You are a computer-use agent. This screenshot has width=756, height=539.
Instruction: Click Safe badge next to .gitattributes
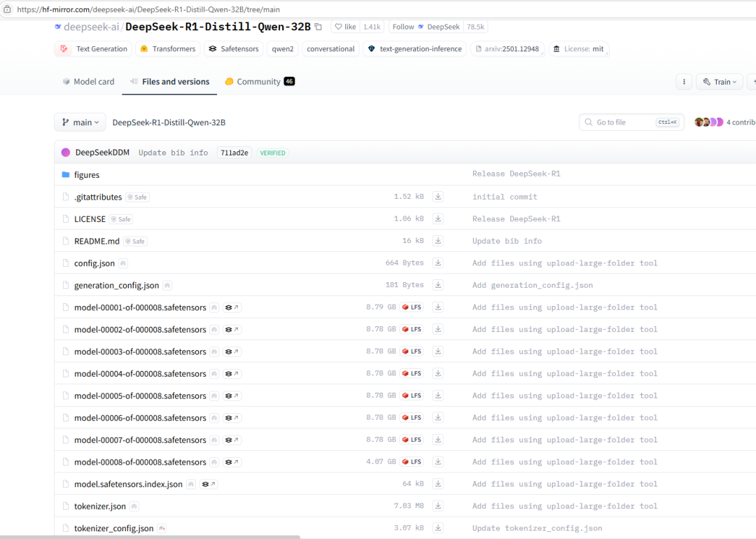point(137,197)
